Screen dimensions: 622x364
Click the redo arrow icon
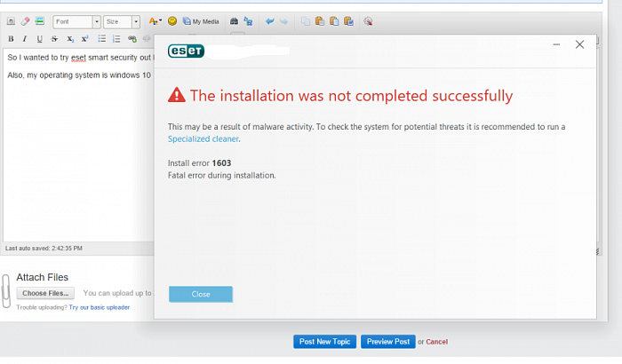point(283,21)
